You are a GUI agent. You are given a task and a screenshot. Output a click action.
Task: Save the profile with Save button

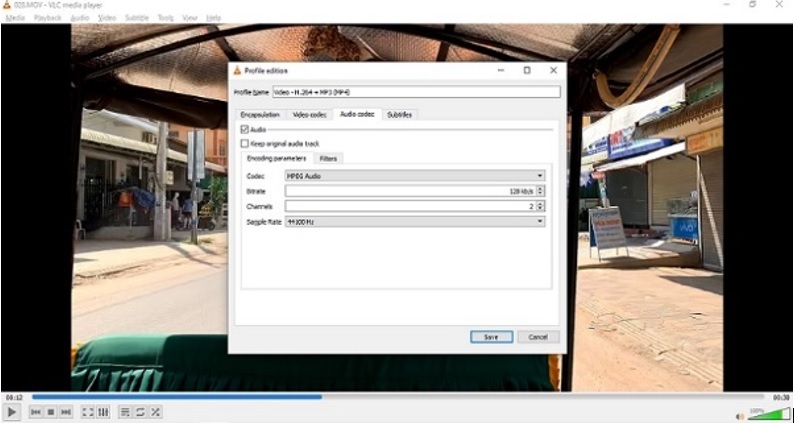(491, 337)
